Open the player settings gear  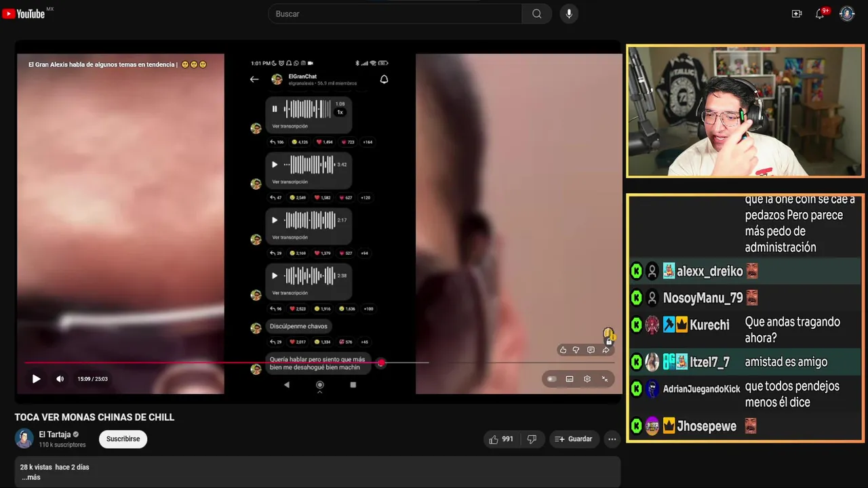(x=587, y=379)
